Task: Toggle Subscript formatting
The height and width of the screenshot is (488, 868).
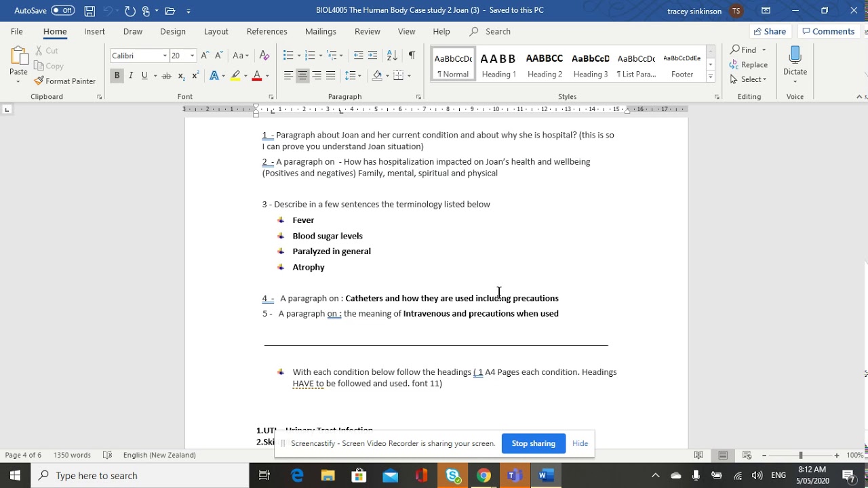Action: pos(181,75)
